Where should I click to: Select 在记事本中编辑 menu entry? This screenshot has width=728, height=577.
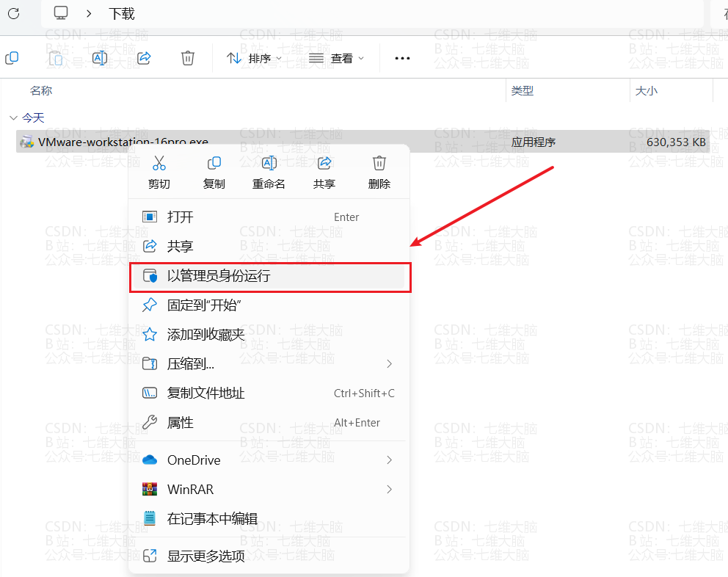[x=269, y=518]
